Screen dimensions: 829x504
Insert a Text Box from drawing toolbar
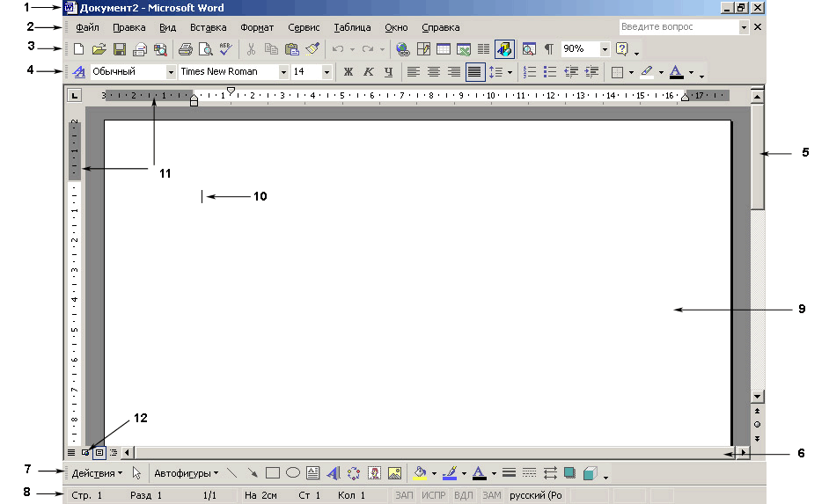click(x=313, y=473)
